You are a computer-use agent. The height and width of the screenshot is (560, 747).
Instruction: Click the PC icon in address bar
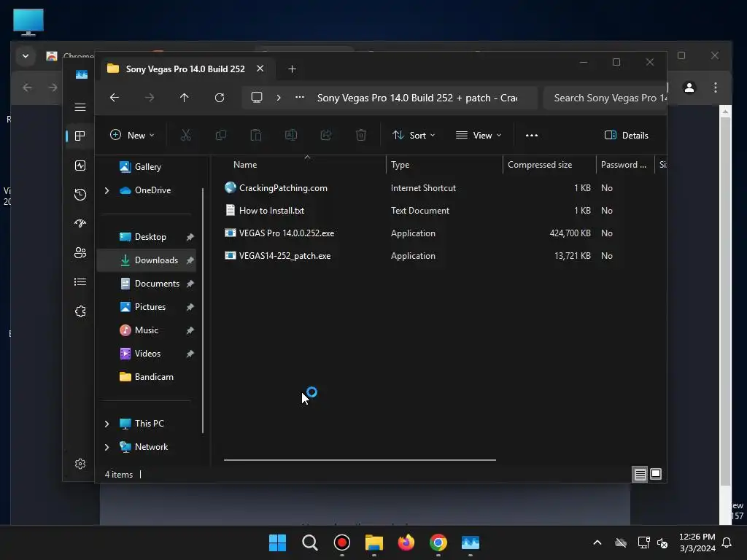257,98
